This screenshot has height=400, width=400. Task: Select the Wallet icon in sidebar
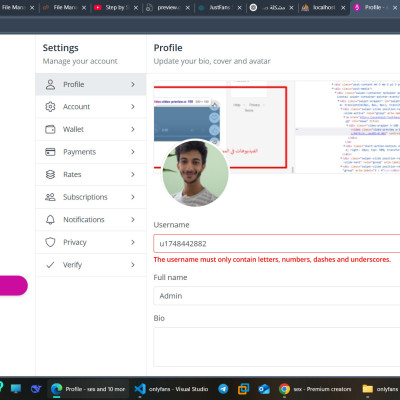click(50, 129)
